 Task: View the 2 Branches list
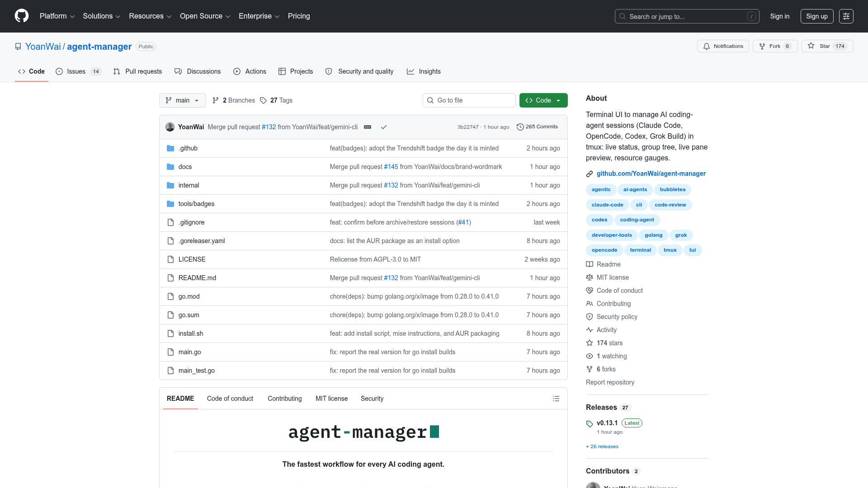(234, 100)
